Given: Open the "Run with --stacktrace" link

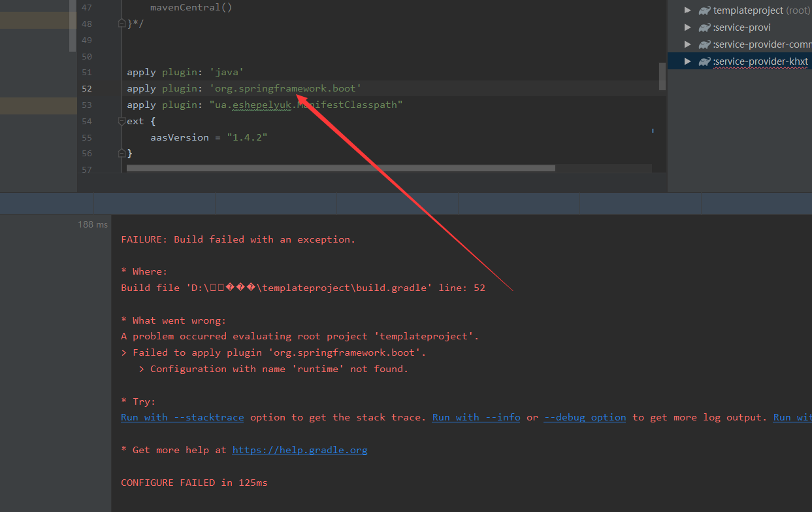Looking at the screenshot, I should click(182, 417).
